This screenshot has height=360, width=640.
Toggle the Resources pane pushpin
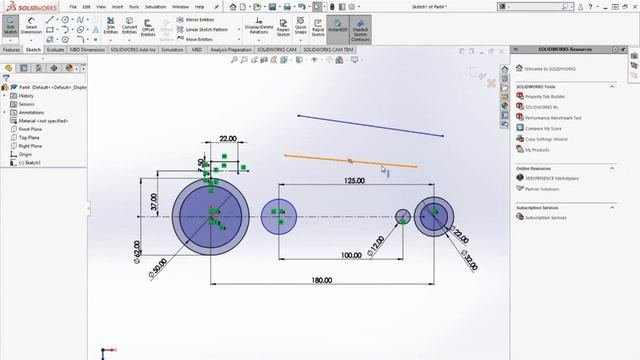click(x=623, y=49)
